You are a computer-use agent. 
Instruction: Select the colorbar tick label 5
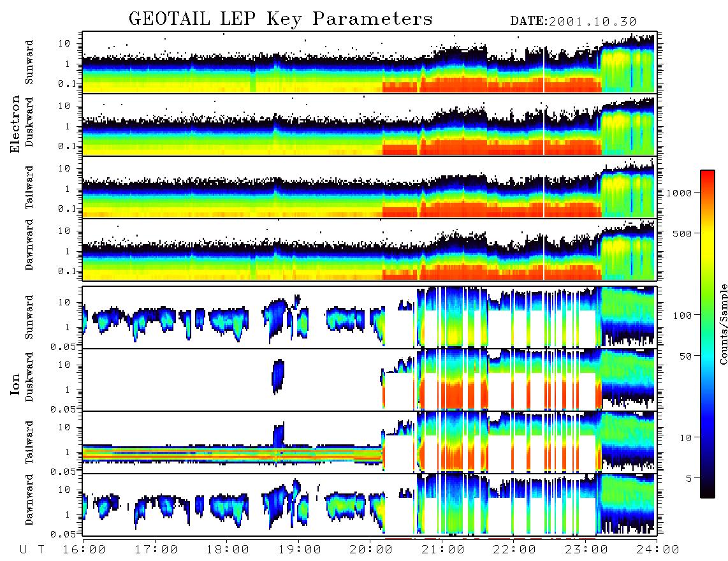689,479
